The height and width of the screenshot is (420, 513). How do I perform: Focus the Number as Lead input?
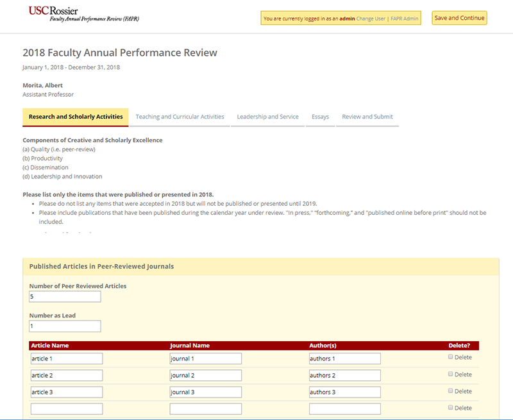click(65, 326)
